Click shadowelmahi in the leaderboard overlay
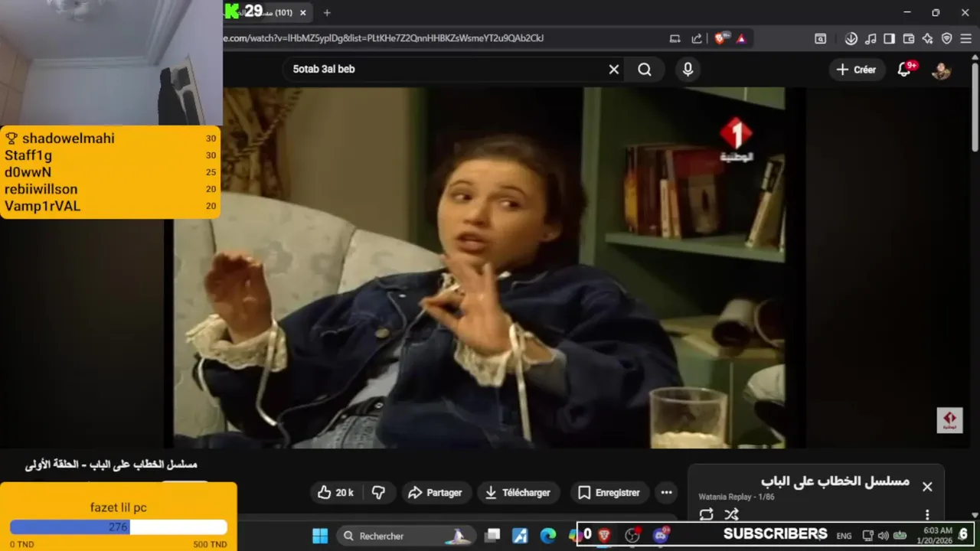The width and height of the screenshot is (980, 551). click(68, 139)
